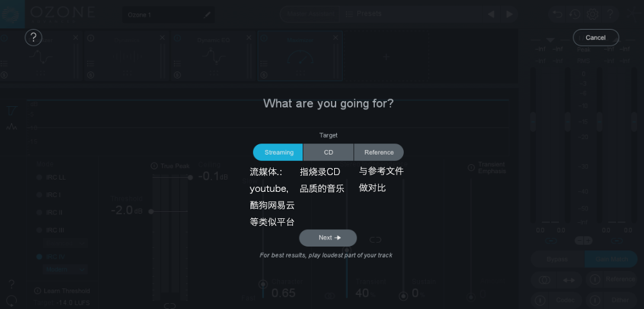Open the IRC III style dropdown

65,243
